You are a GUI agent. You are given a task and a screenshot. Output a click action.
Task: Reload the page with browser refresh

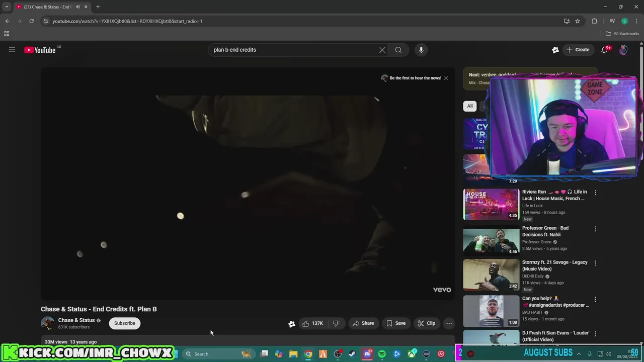coord(31,21)
